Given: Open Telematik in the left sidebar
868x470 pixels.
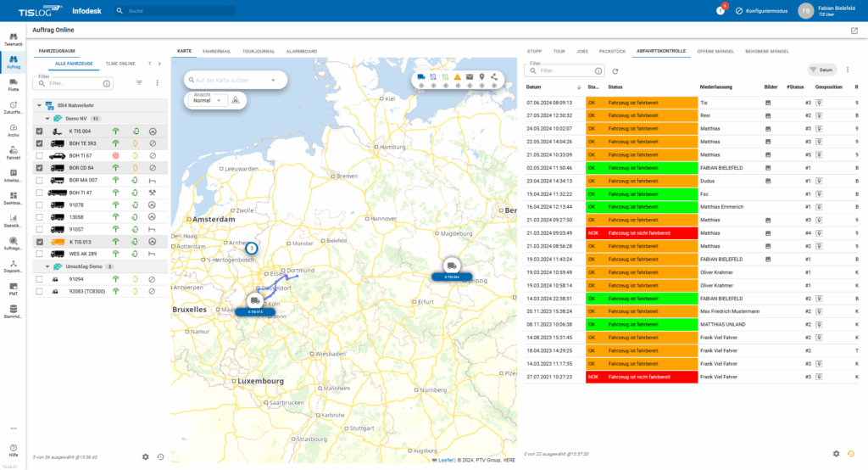Looking at the screenshot, I should [x=14, y=39].
